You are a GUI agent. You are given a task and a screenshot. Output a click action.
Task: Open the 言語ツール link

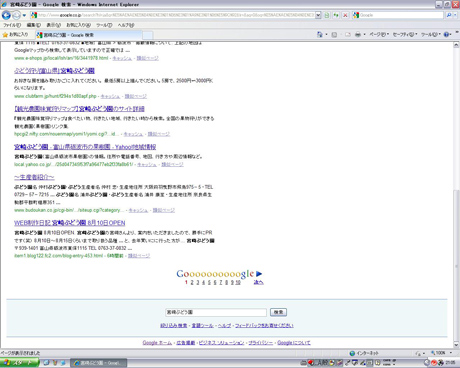[x=202, y=326]
